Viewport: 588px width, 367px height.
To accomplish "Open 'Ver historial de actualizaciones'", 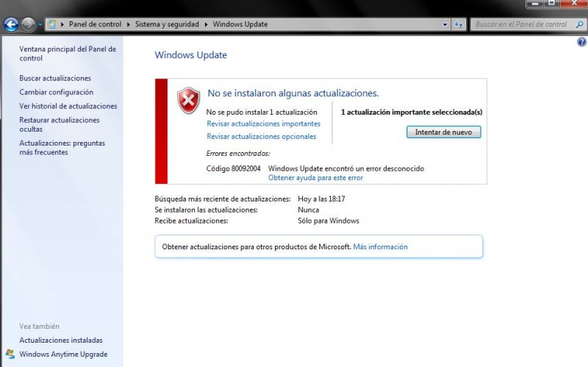I will pyautogui.click(x=68, y=106).
